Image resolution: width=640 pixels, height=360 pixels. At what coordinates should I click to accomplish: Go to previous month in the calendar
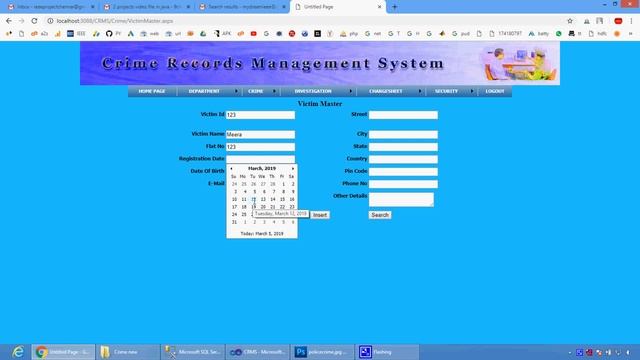pyautogui.click(x=231, y=169)
